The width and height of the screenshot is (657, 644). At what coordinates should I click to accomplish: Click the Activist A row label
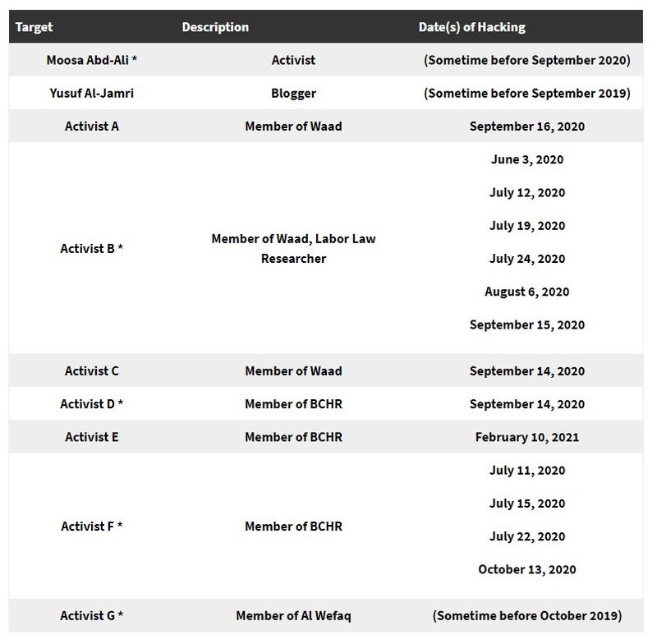tap(92, 126)
